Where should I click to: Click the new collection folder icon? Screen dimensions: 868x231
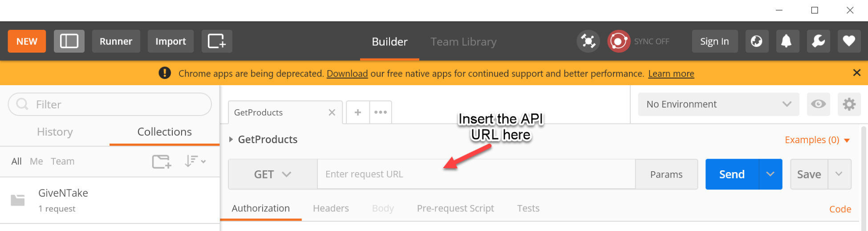pos(161,161)
